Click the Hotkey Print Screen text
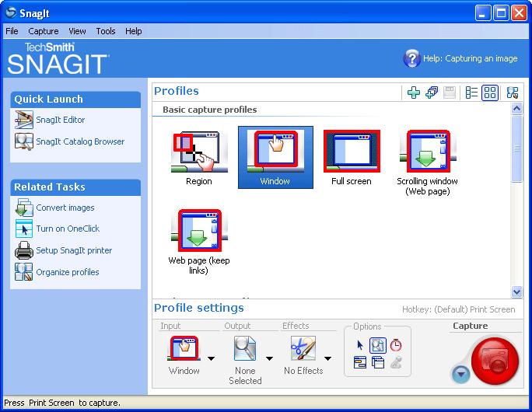Viewport: 532px width, 412px height. click(x=458, y=309)
